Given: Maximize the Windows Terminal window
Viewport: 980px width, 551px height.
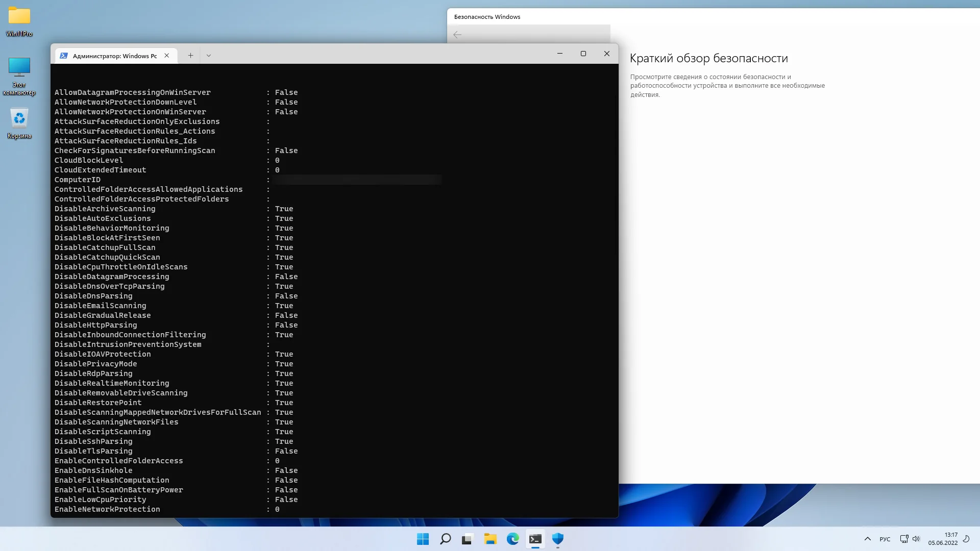Looking at the screenshot, I should pos(583,54).
